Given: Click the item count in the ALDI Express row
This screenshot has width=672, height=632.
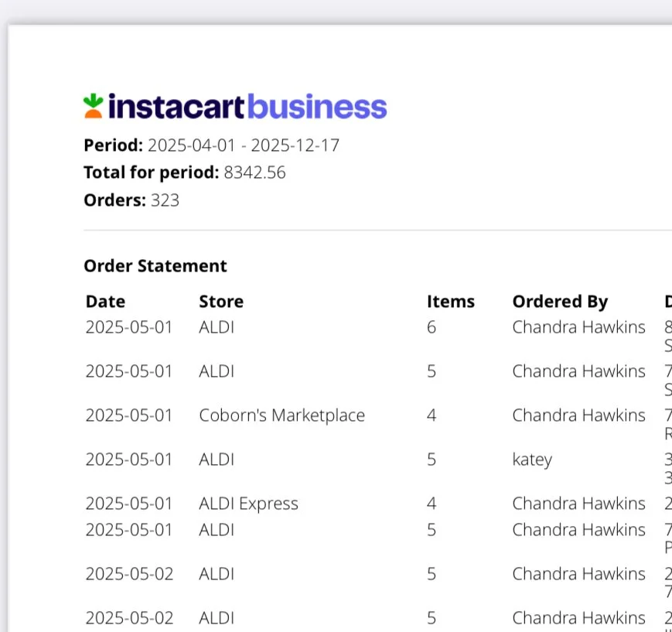Looking at the screenshot, I should tap(432, 504).
